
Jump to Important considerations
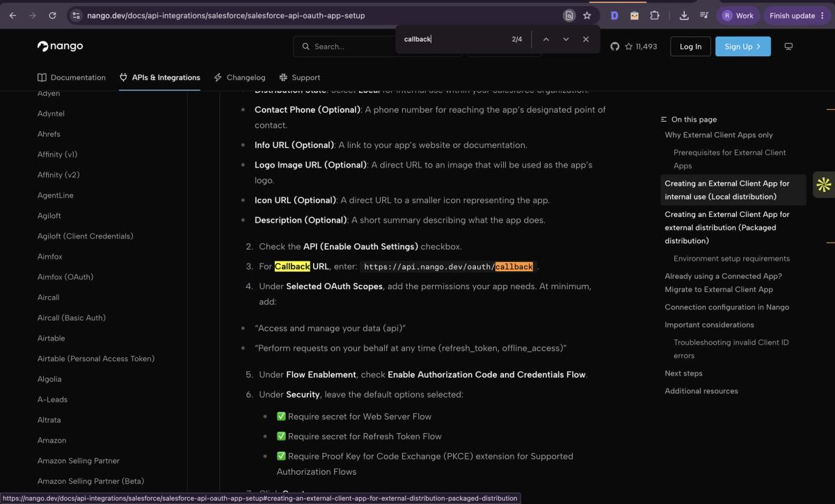point(709,325)
